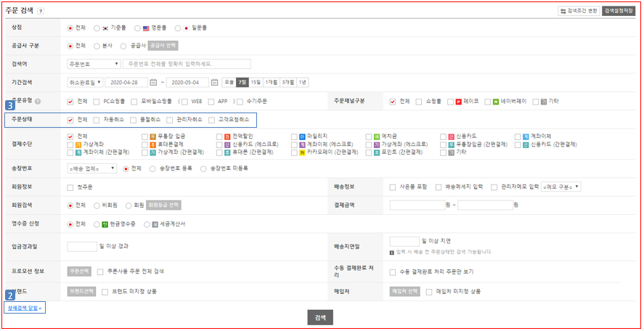
Task: Check the 자동취소 order status checkbox
Action: tap(97, 119)
